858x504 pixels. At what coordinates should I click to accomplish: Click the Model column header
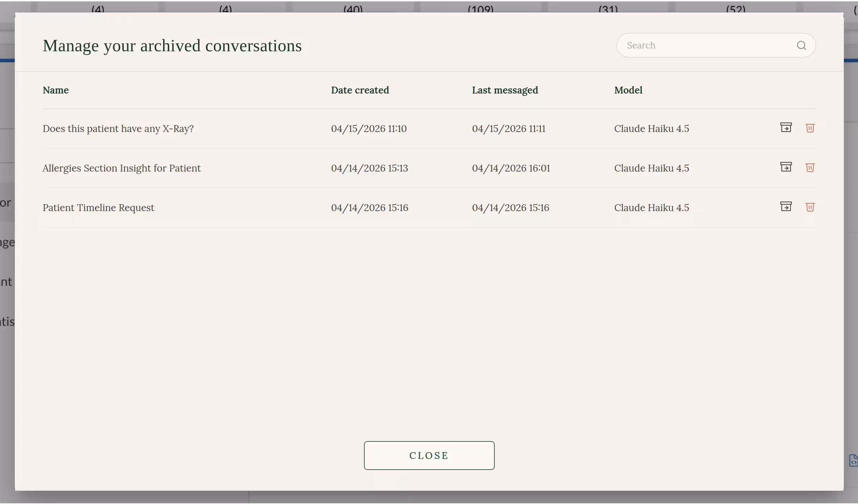coord(628,90)
